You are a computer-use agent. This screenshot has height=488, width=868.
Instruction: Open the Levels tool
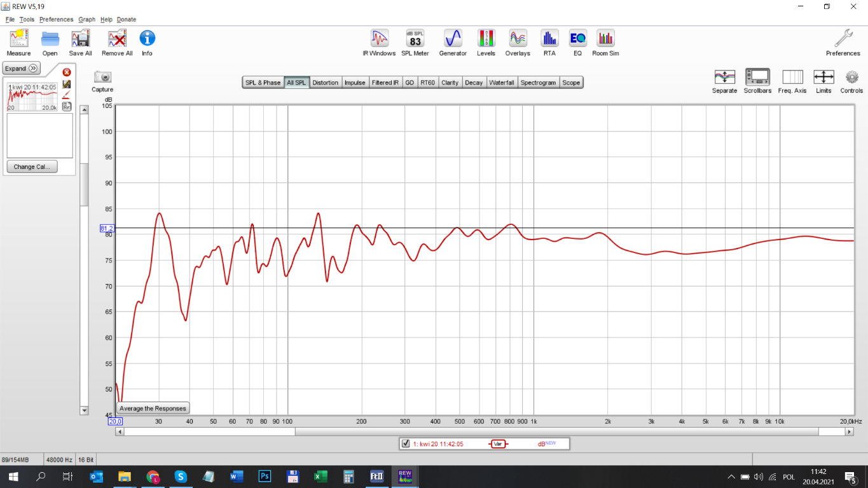pos(486,38)
